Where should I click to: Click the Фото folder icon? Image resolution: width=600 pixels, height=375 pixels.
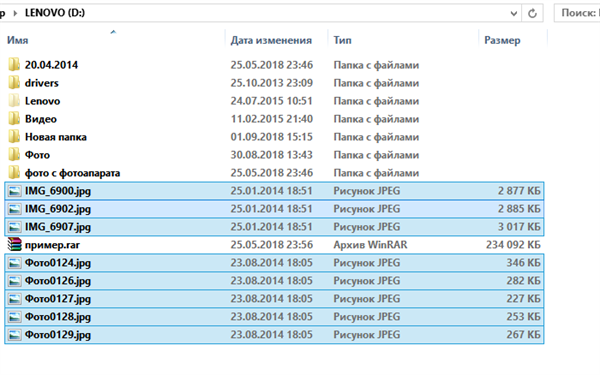tap(14, 155)
